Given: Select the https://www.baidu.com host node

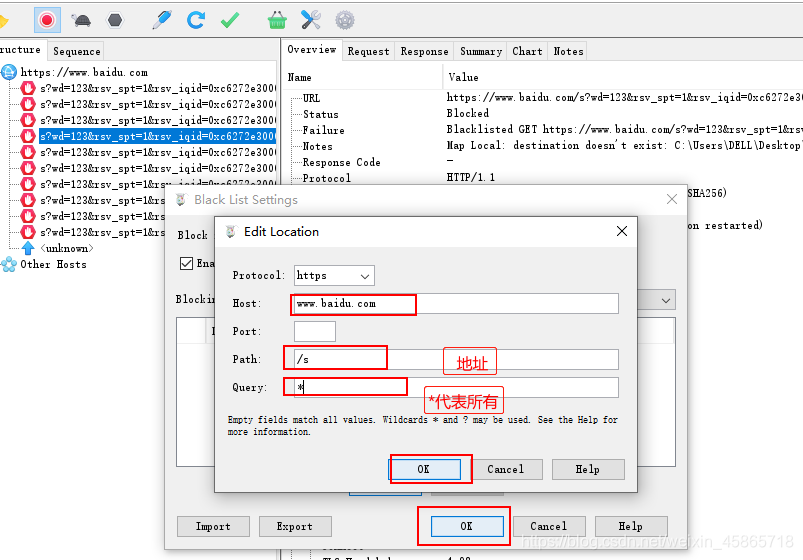Looking at the screenshot, I should 84,72.
